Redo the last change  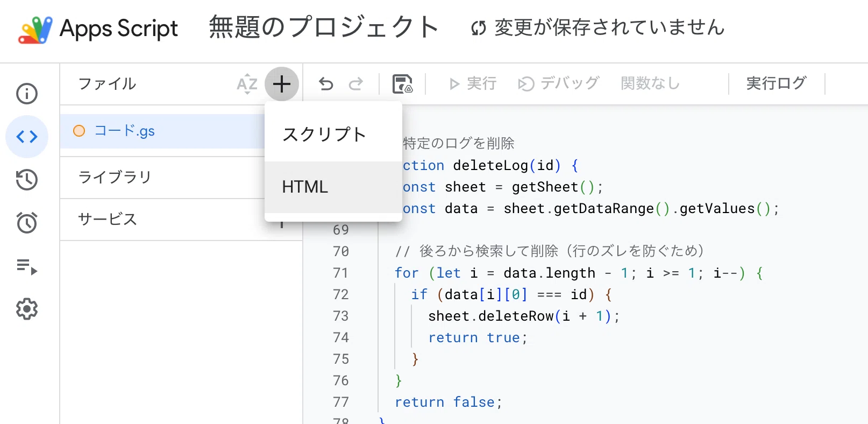point(356,84)
